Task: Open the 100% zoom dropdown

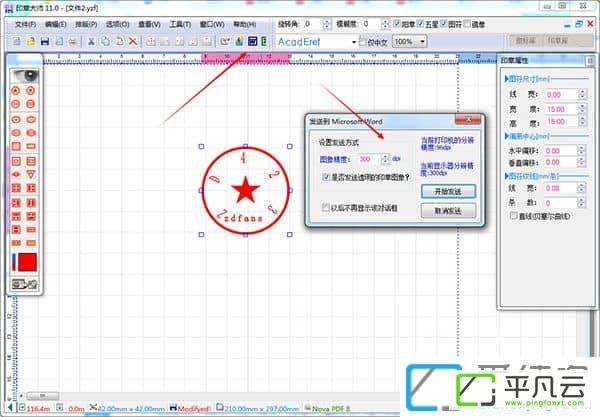Action: pyautogui.click(x=422, y=41)
